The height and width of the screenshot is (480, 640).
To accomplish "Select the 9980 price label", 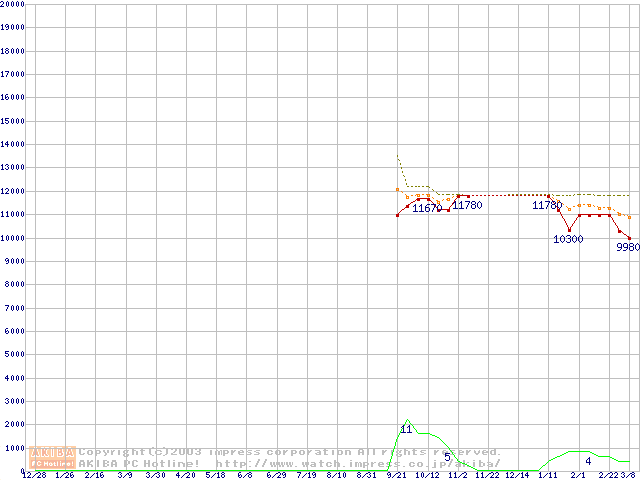I will pos(628,247).
